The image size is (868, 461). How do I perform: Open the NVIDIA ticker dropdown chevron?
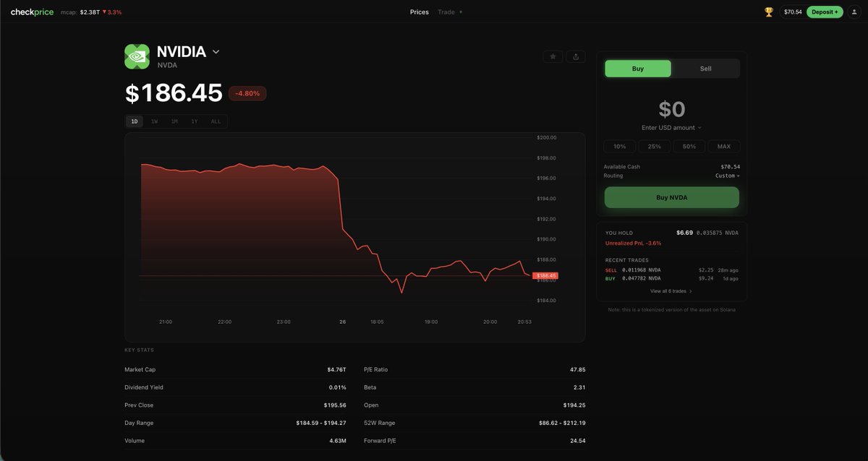pyautogui.click(x=216, y=51)
